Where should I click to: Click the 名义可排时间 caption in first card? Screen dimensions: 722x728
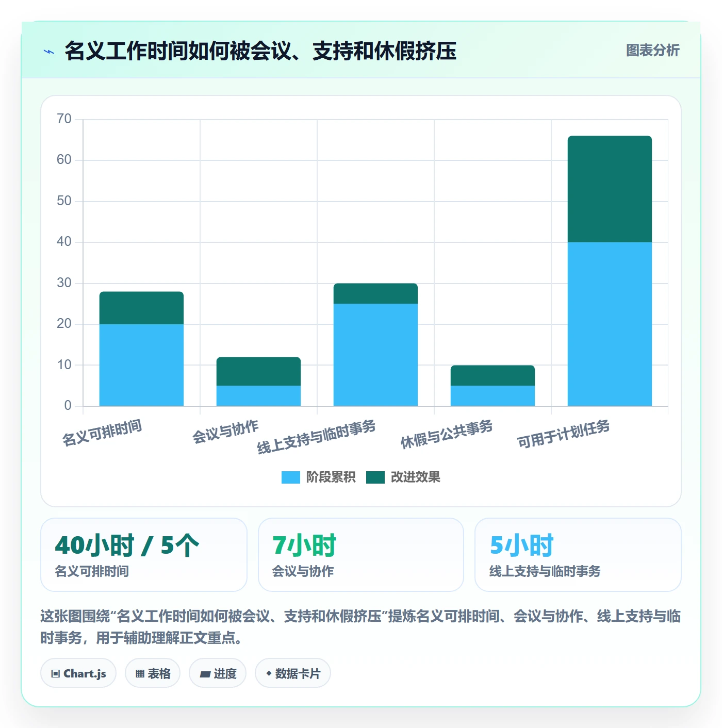[x=92, y=571]
